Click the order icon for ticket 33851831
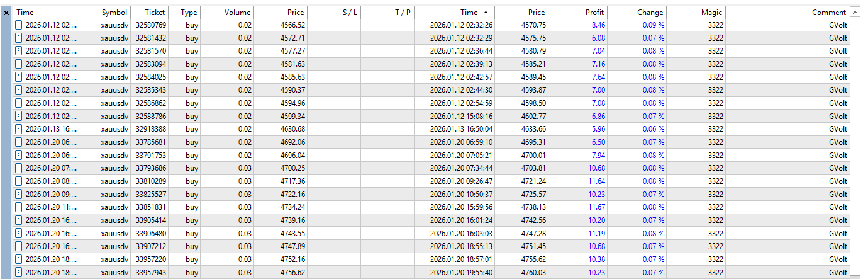This screenshot has height=279, width=868. (x=19, y=207)
